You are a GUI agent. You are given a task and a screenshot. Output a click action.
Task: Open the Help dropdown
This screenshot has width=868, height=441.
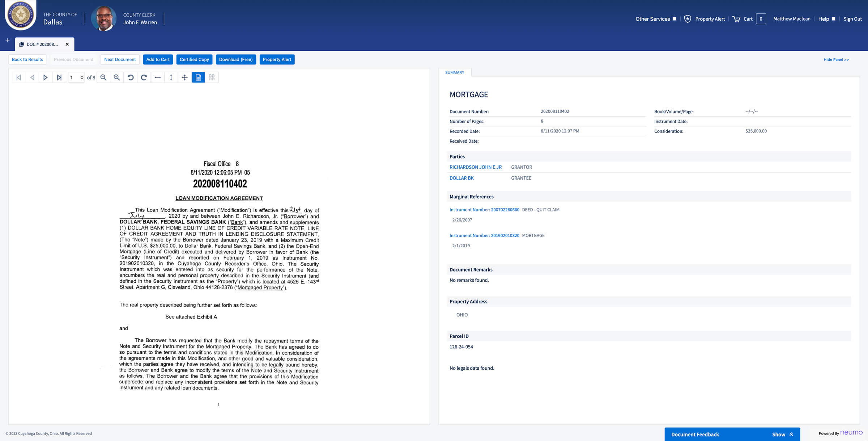pos(827,19)
